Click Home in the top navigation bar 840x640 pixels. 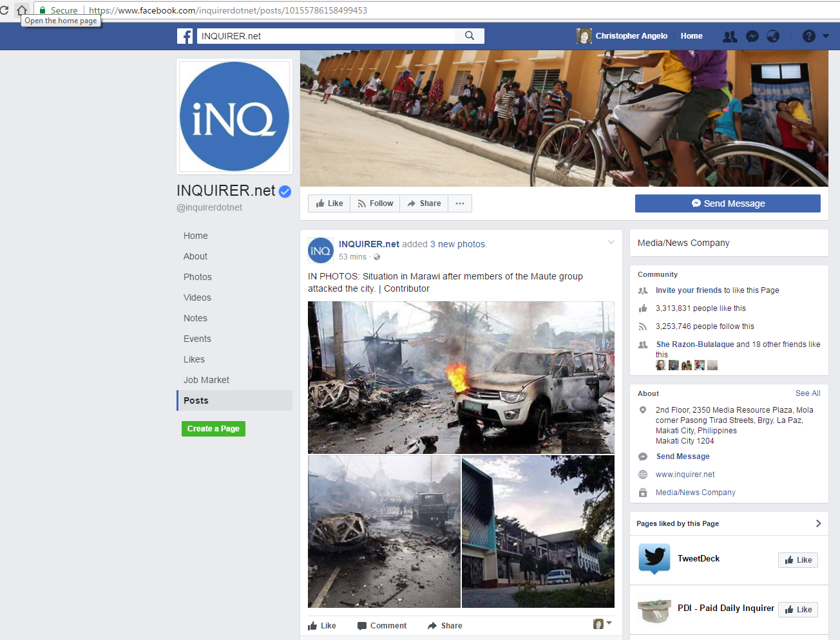(692, 36)
